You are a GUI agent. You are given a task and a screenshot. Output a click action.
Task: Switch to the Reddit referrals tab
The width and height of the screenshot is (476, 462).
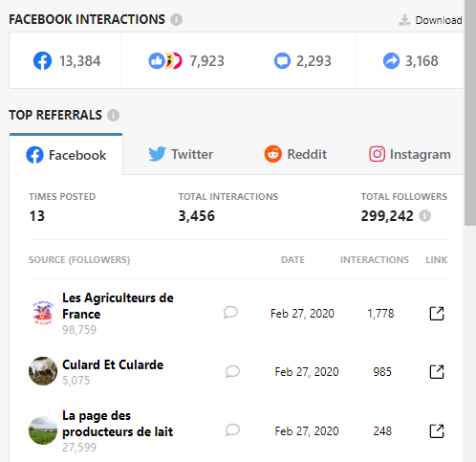coord(295,154)
